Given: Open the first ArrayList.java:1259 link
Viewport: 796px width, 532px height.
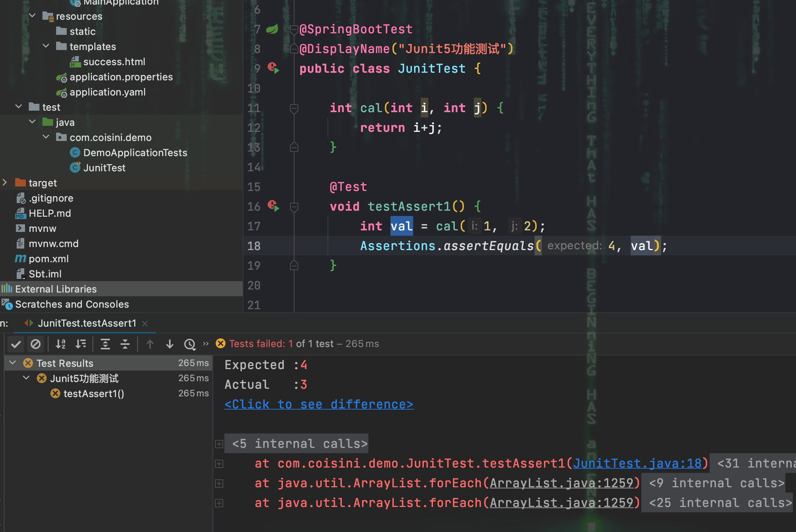Looking at the screenshot, I should coord(561,483).
